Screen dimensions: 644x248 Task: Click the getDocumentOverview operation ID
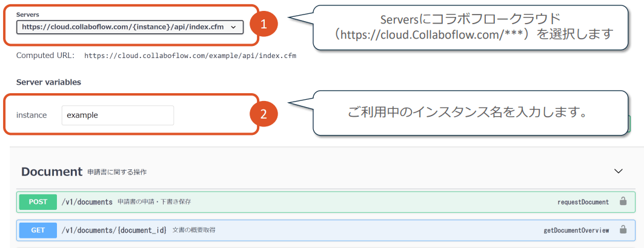pyautogui.click(x=576, y=230)
